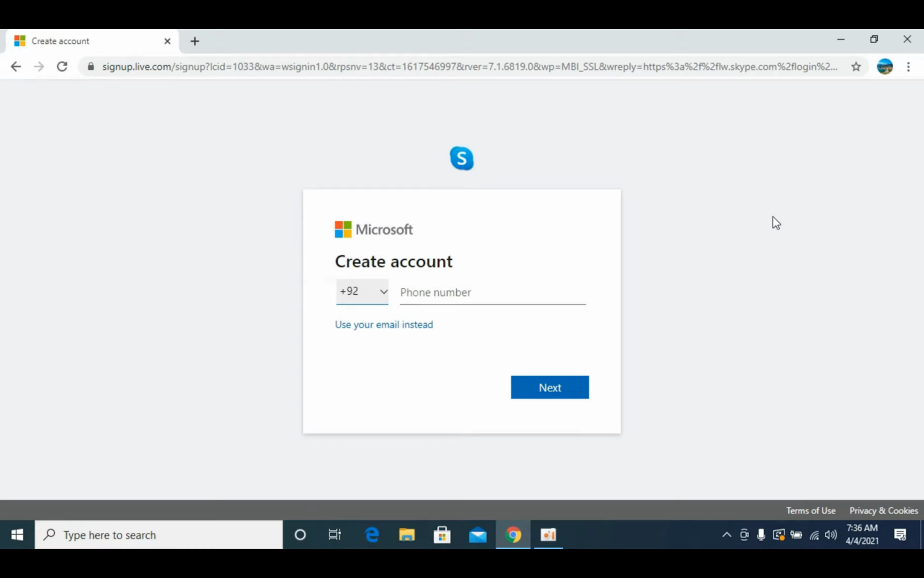Open a new browser tab
The height and width of the screenshot is (578, 924).
[x=195, y=41]
